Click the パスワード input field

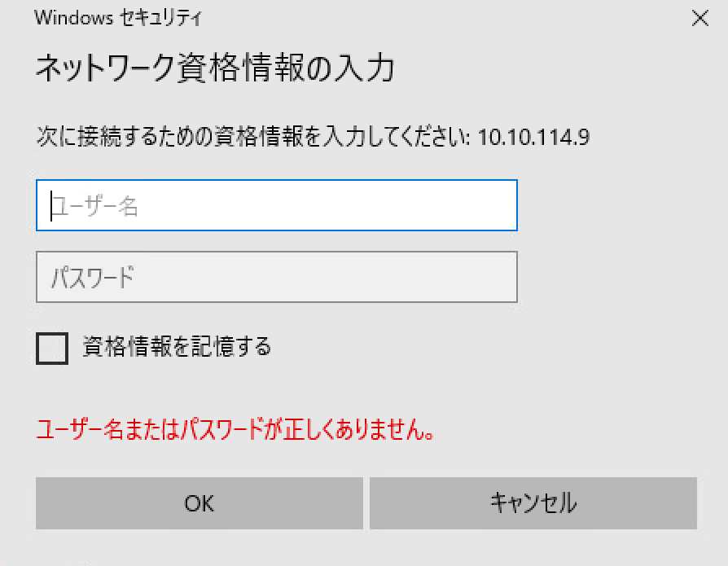[276, 277]
